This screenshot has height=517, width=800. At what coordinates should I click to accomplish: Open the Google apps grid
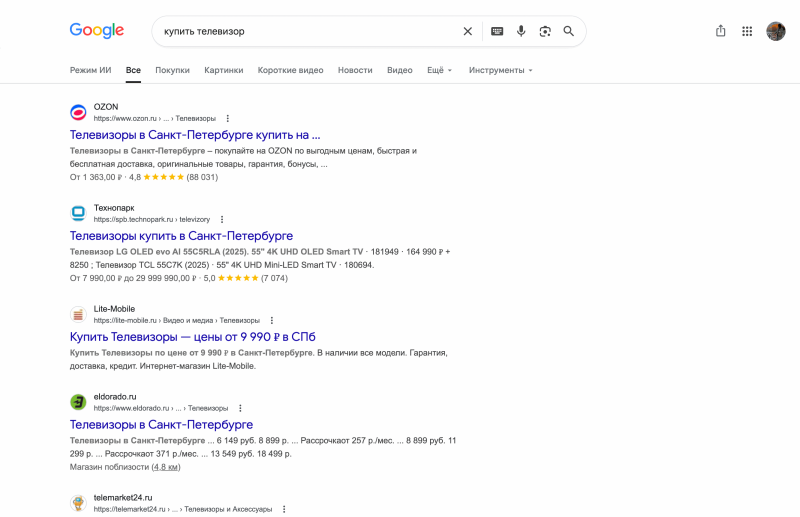[747, 32]
